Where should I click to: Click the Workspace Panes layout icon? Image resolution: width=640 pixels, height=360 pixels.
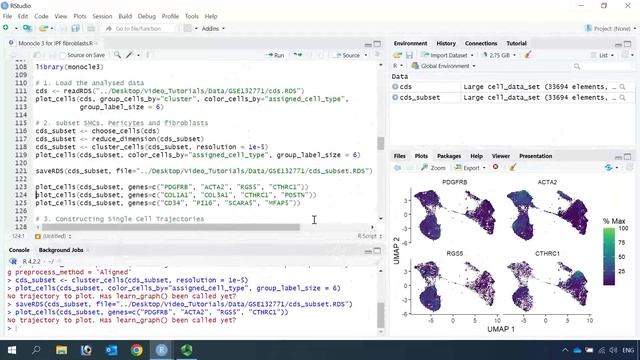[187, 28]
